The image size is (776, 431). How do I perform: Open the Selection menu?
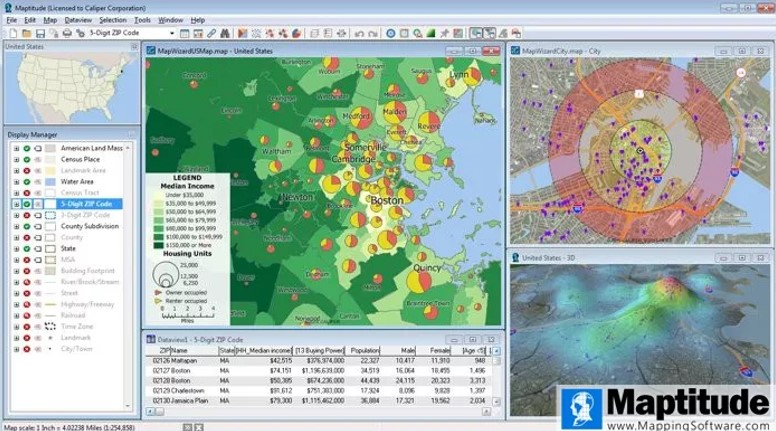[113, 20]
